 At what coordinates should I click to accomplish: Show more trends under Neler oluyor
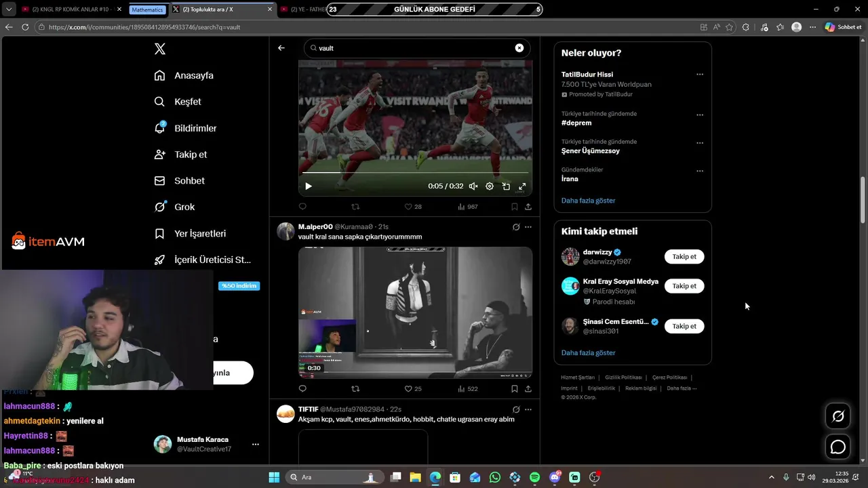pyautogui.click(x=588, y=201)
